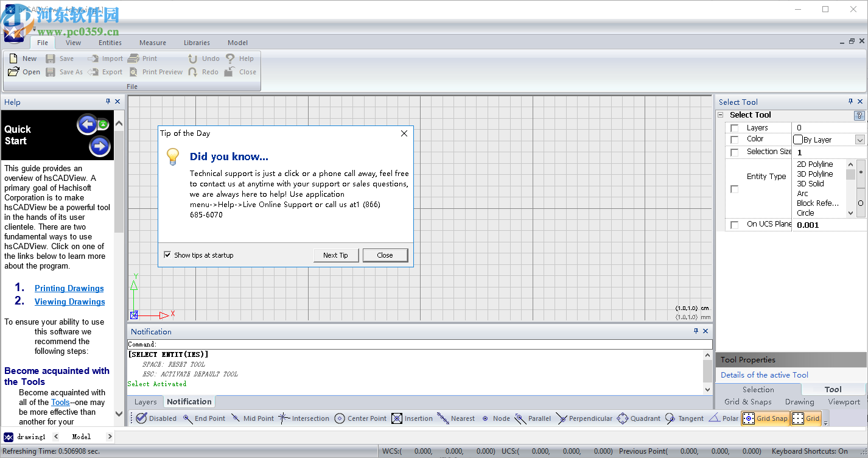Open the Measure ribbon tab
The width and height of the screenshot is (868, 458).
[152, 43]
